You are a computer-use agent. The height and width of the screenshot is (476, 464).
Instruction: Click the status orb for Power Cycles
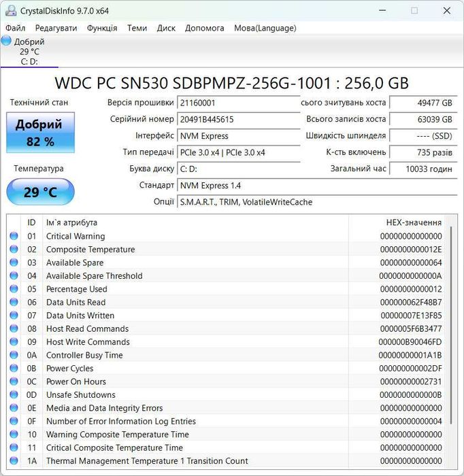tap(14, 369)
